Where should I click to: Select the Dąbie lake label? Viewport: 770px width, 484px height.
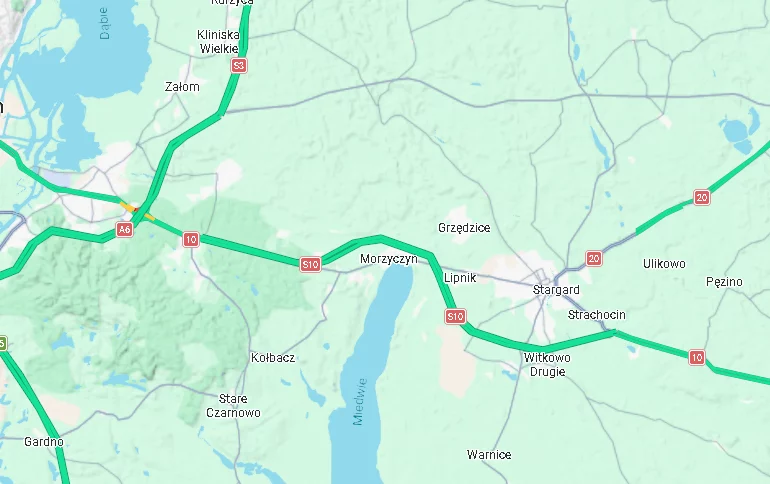[x=104, y=24]
